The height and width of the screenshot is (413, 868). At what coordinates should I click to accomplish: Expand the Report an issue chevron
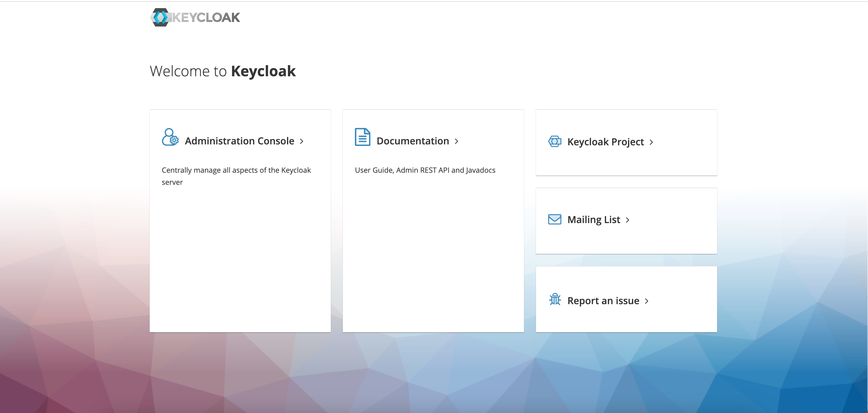(x=647, y=301)
